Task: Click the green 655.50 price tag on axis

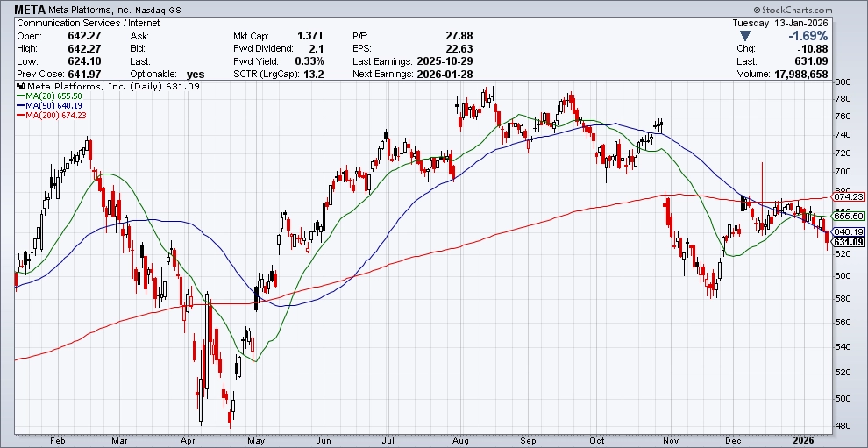Action: [x=849, y=217]
